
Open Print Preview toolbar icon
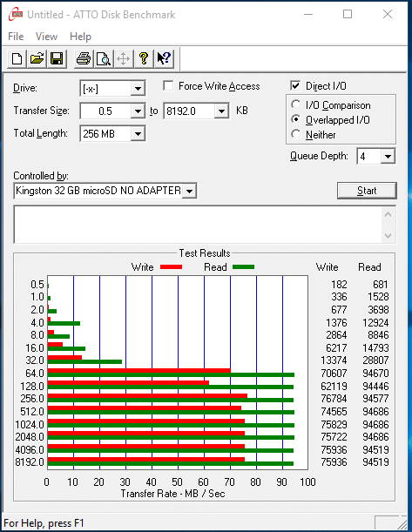click(103, 59)
